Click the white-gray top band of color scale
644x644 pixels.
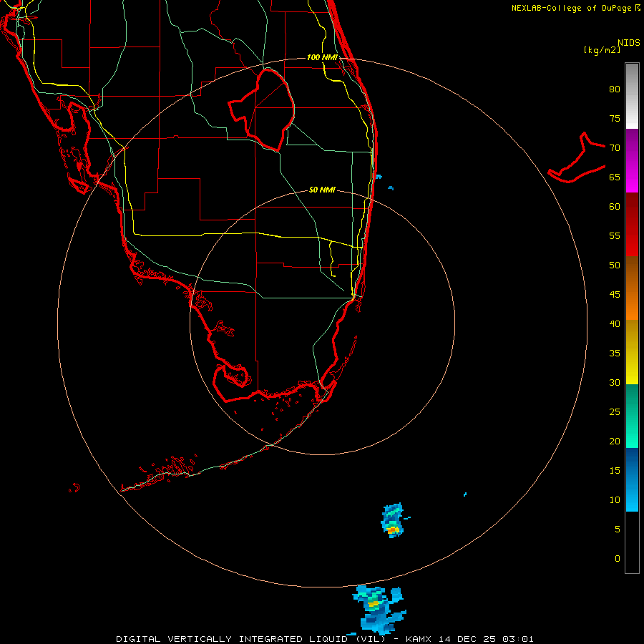(632, 96)
